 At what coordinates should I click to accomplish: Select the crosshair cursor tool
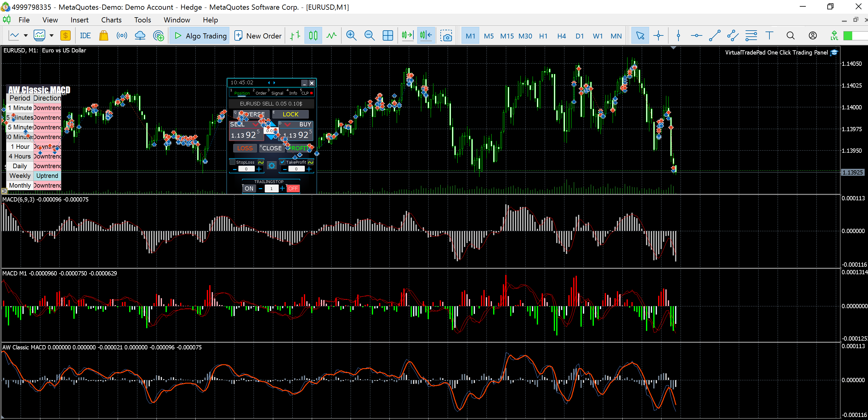(658, 36)
